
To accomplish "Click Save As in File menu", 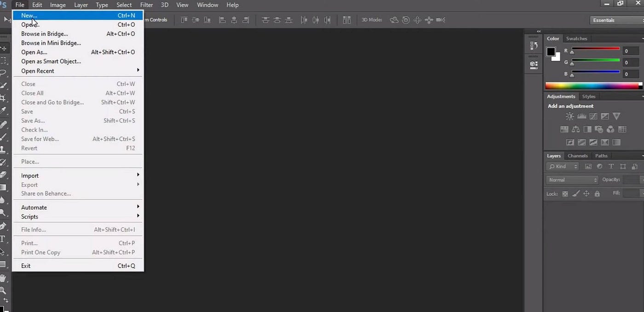I will point(32,121).
